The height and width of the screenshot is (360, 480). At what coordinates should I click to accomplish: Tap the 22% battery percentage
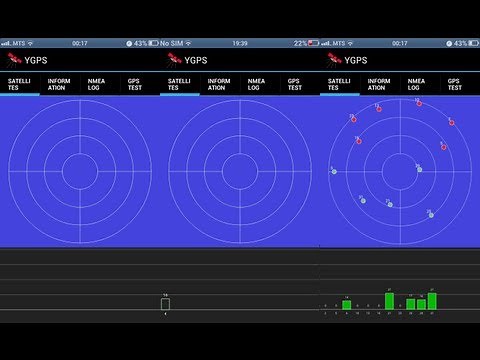tap(300, 43)
